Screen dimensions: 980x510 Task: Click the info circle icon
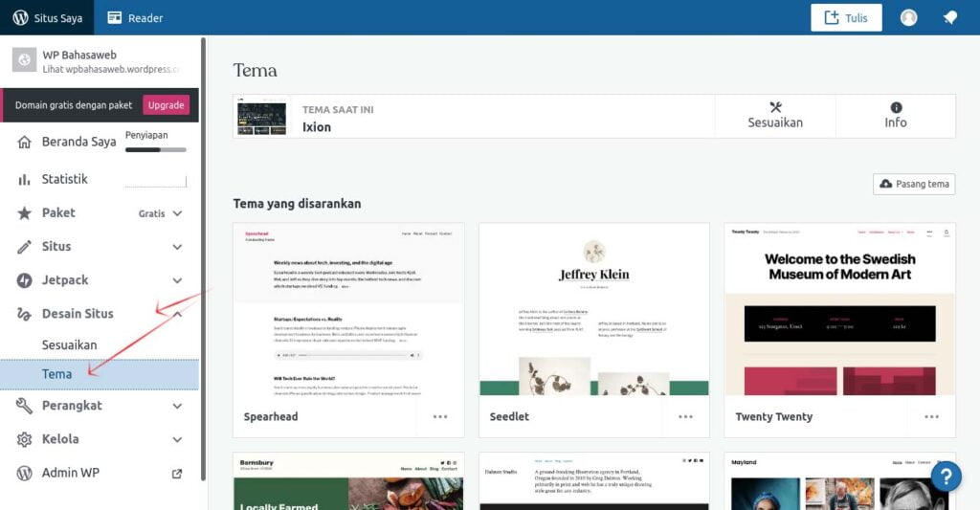tap(896, 107)
